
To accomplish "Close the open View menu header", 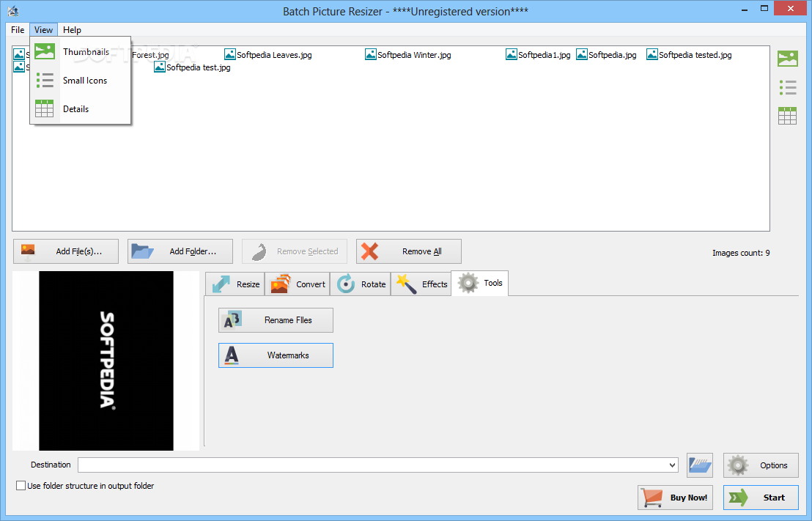I will click(43, 29).
